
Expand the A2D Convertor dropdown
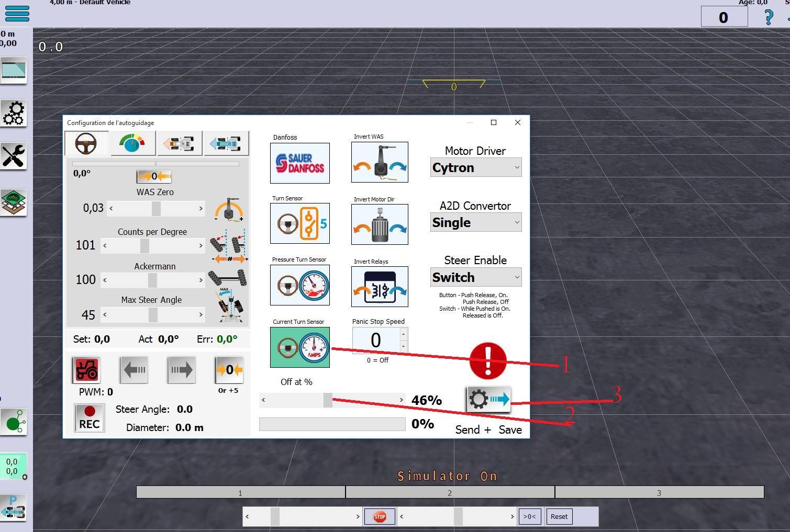tap(475, 223)
